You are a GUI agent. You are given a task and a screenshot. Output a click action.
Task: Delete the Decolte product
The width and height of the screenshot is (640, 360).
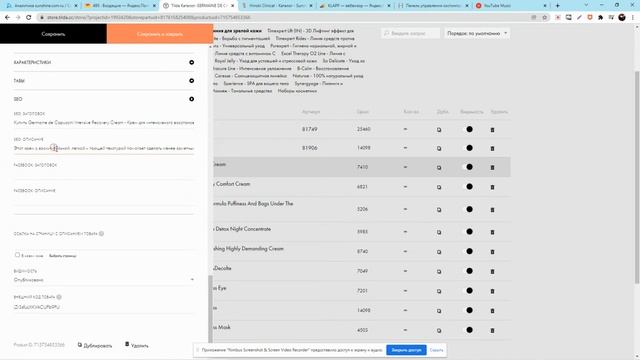pyautogui.click(x=492, y=271)
